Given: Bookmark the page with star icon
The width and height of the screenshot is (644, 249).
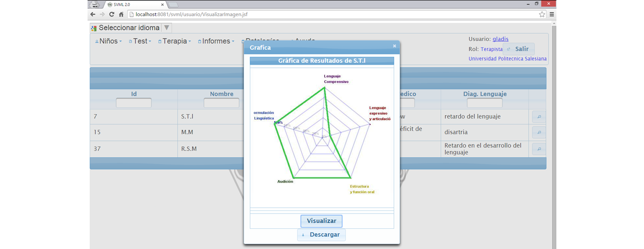Looking at the screenshot, I should pos(542,14).
